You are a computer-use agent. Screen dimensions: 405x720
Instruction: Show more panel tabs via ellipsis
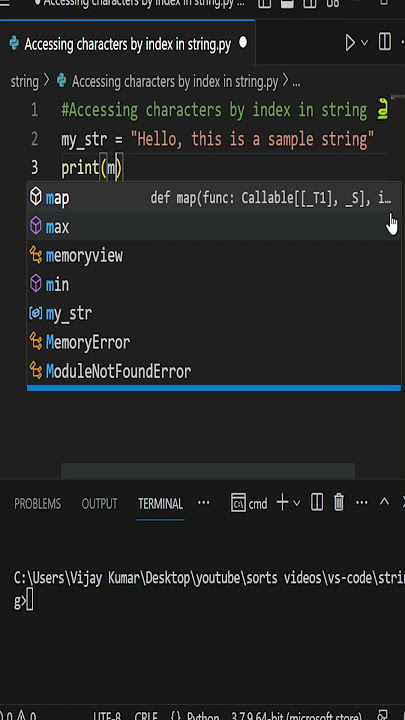pyautogui.click(x=203, y=503)
